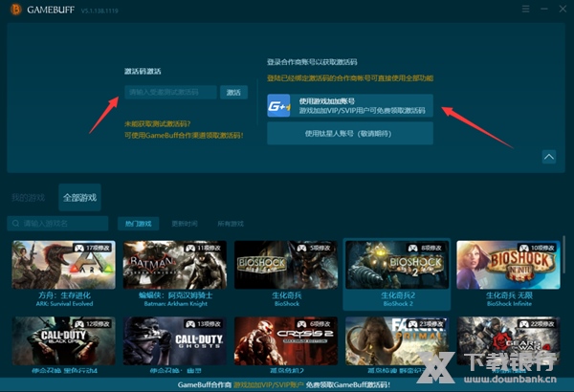
Task: Click 生化奇兵 无限 game title
Action: coord(509,295)
